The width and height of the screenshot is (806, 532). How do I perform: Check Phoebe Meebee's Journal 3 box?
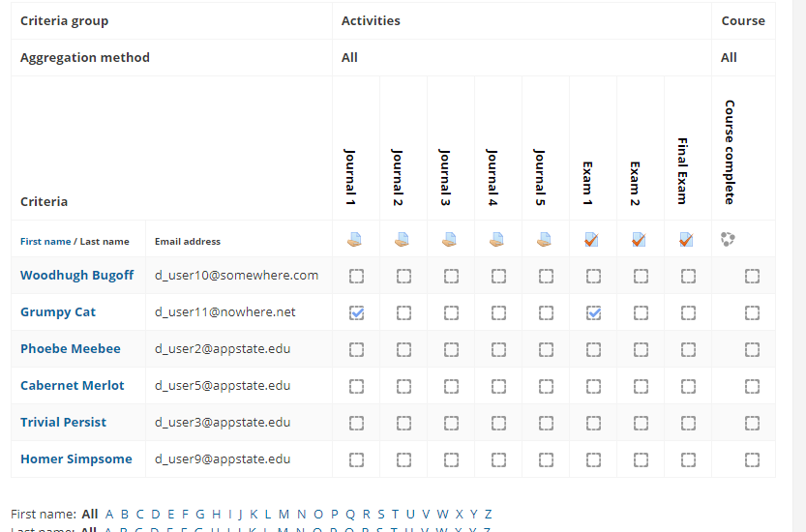coord(451,349)
